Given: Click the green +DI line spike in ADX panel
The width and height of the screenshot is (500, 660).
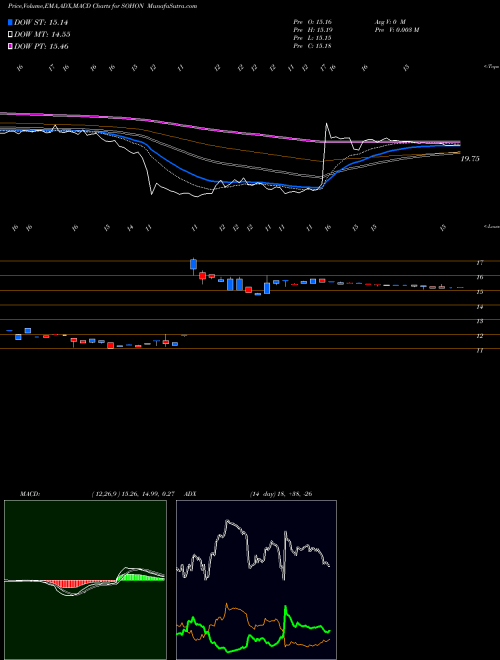Looking at the screenshot, I should (x=286, y=608).
